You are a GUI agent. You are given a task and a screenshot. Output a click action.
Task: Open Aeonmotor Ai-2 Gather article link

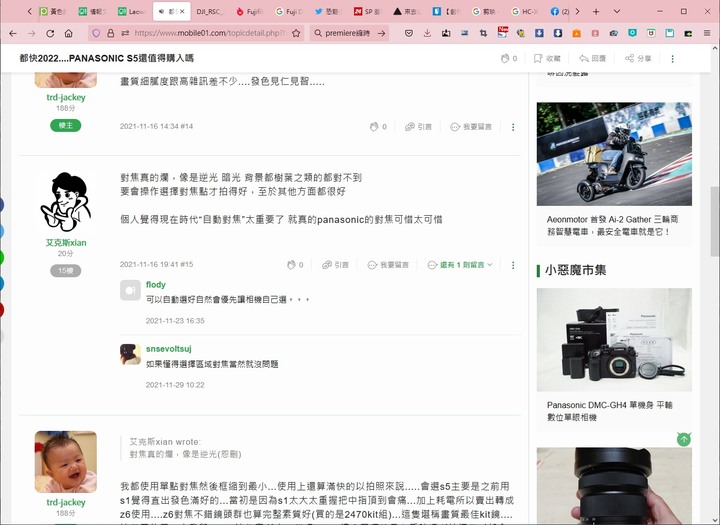coord(613,226)
